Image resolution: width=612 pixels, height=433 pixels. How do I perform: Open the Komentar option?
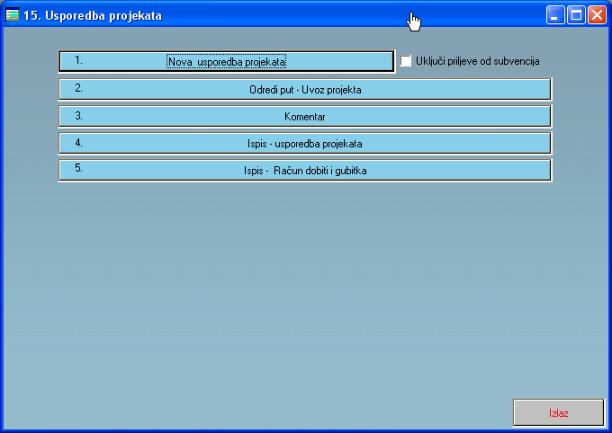coord(305,116)
